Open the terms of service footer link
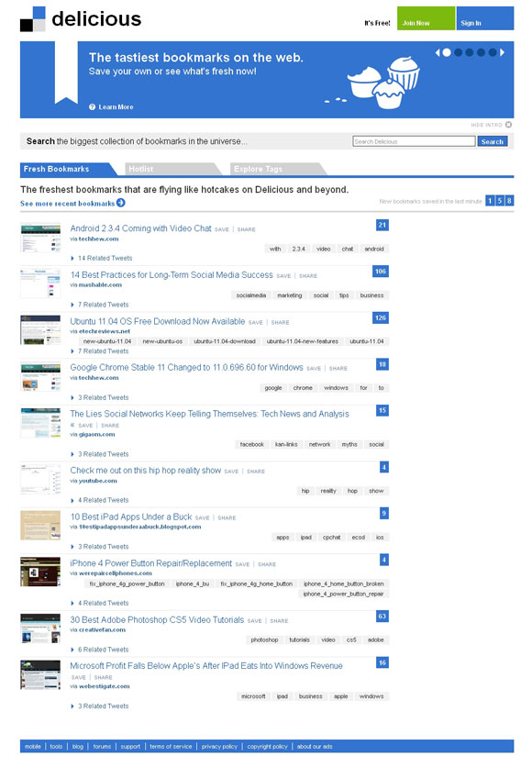The height and width of the screenshot is (767, 532). (171, 747)
